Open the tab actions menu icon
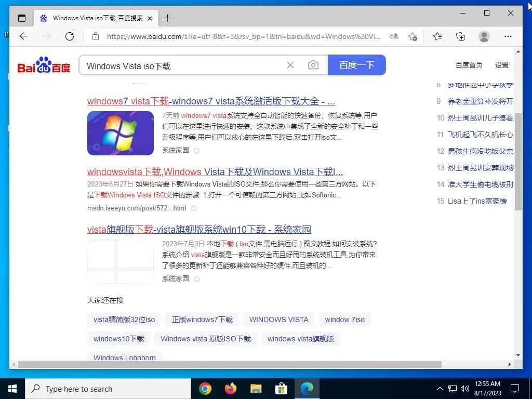 22,18
